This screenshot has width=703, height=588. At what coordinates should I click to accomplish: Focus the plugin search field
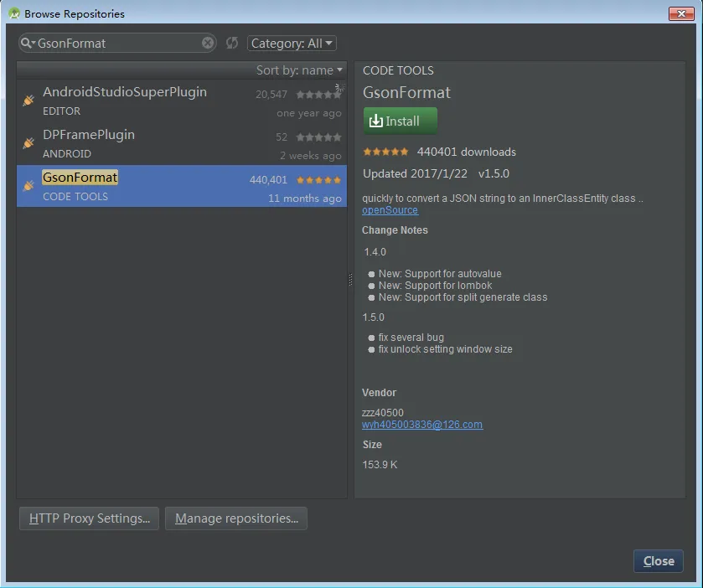click(x=117, y=43)
